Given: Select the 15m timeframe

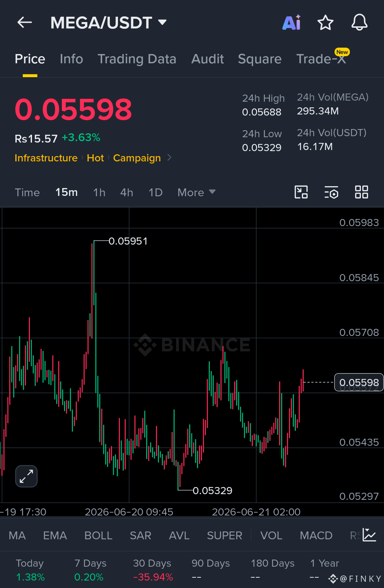Looking at the screenshot, I should coord(66,192).
